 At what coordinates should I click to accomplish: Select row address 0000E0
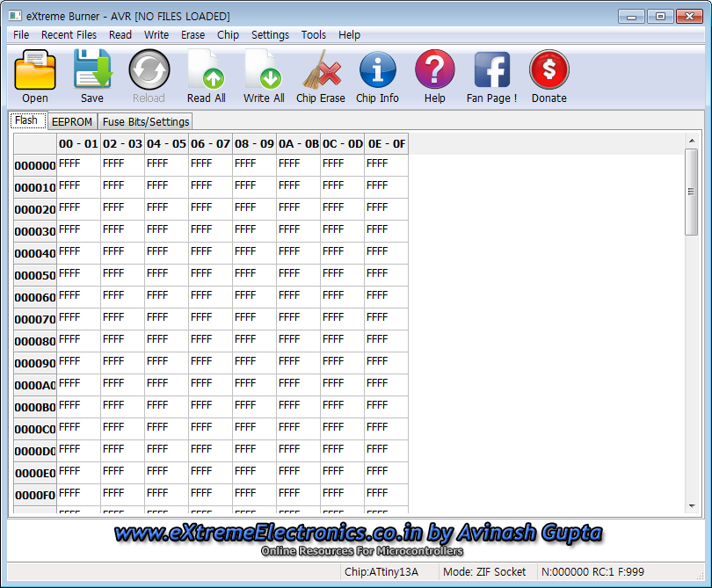(x=35, y=474)
